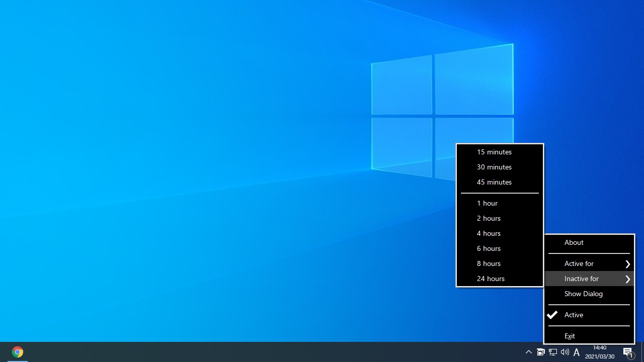Select 45 minutes duration
The height and width of the screenshot is (362, 644).
[500, 182]
